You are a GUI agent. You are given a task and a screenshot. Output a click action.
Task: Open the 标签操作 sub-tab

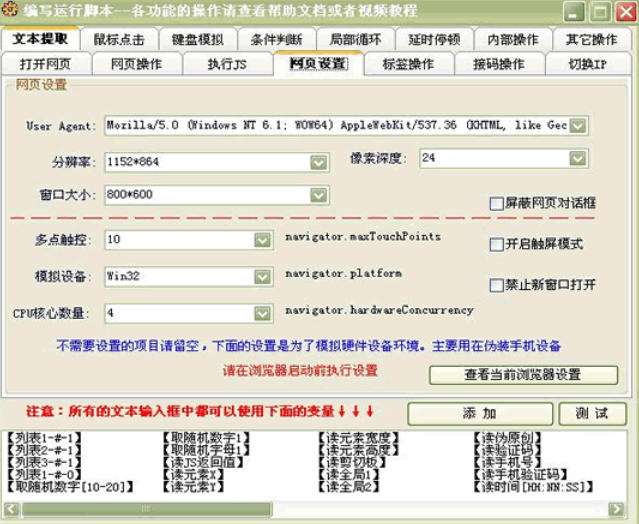click(x=409, y=64)
